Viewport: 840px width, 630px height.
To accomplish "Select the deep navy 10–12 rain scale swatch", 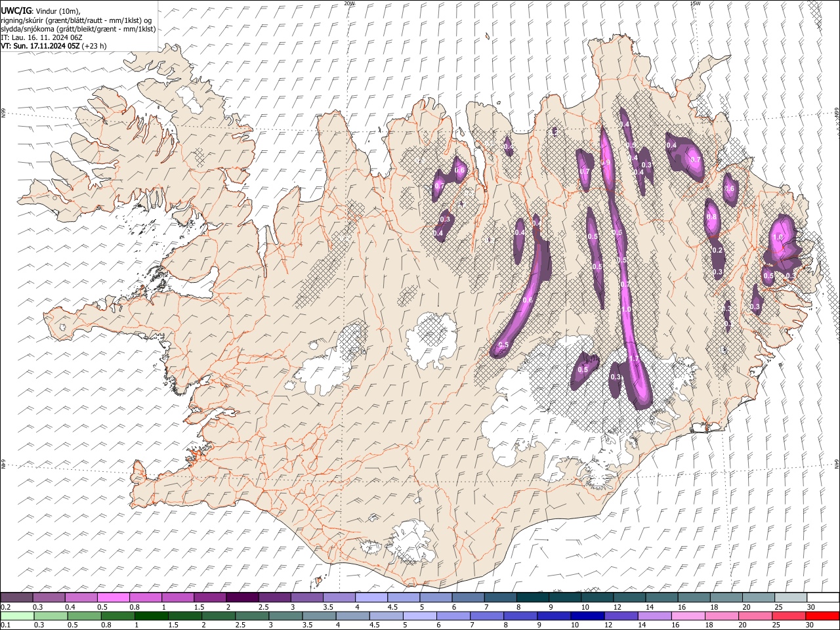I will click(587, 616).
